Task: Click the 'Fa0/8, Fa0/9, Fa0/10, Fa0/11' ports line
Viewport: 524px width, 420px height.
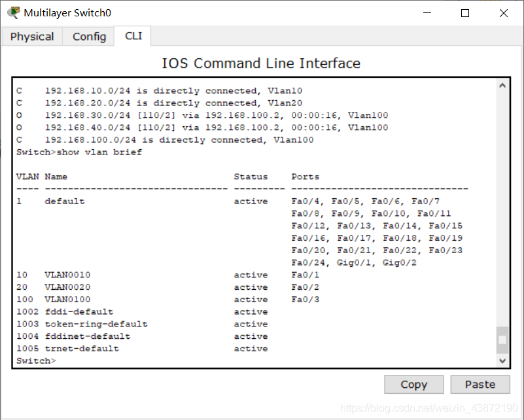Action: point(371,214)
